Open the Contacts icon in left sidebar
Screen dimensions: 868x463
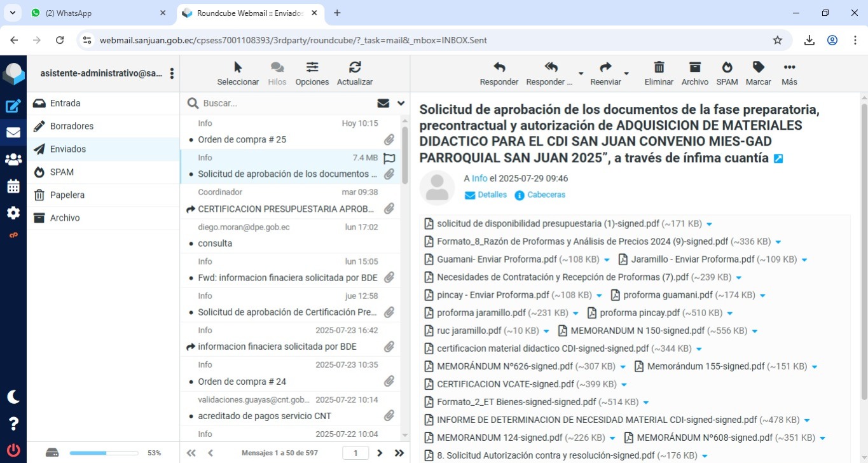pyautogui.click(x=13, y=160)
